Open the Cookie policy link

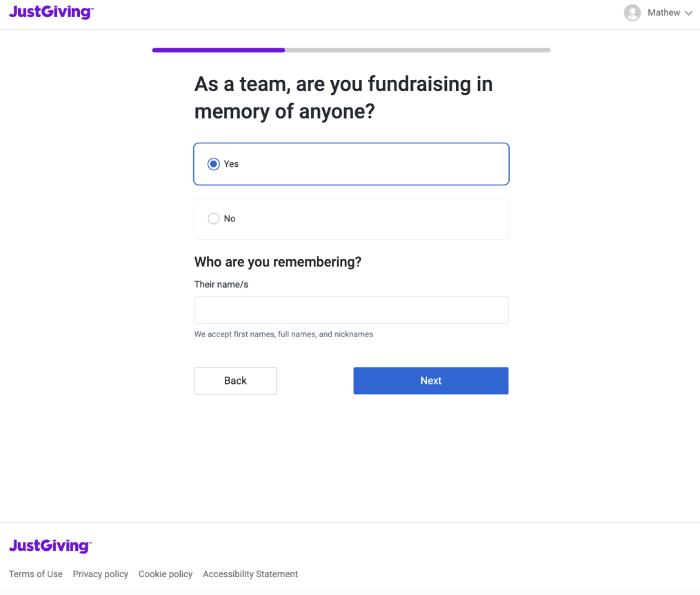(165, 574)
